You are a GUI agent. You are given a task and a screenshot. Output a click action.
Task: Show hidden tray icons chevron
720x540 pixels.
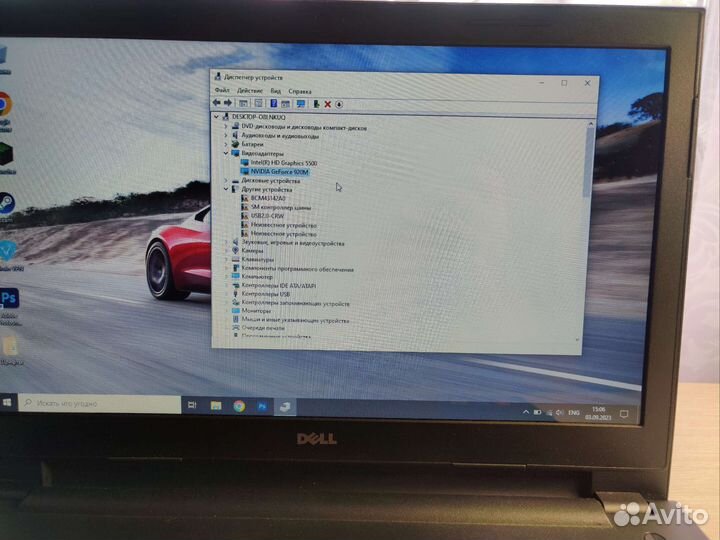tap(526, 412)
